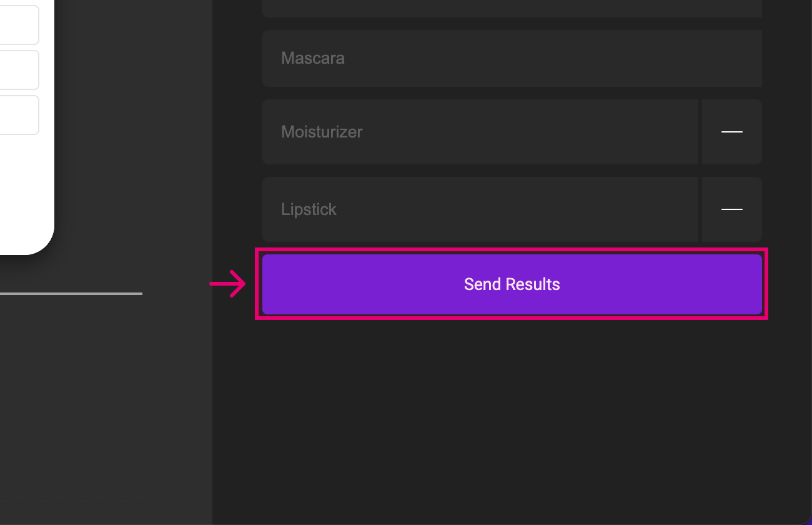Screen dimensions: 812x525
Task: Remove the Lipstick entry with its minus icon
Action: pos(732,209)
